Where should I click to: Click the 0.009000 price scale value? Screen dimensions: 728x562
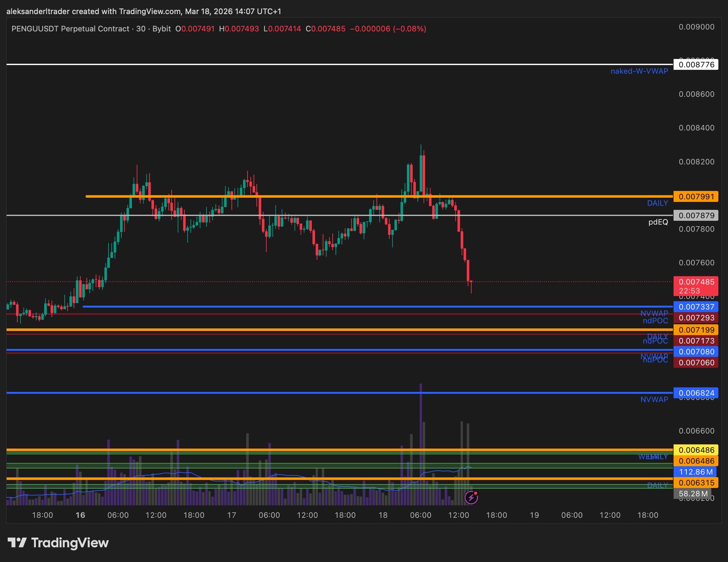(x=696, y=27)
